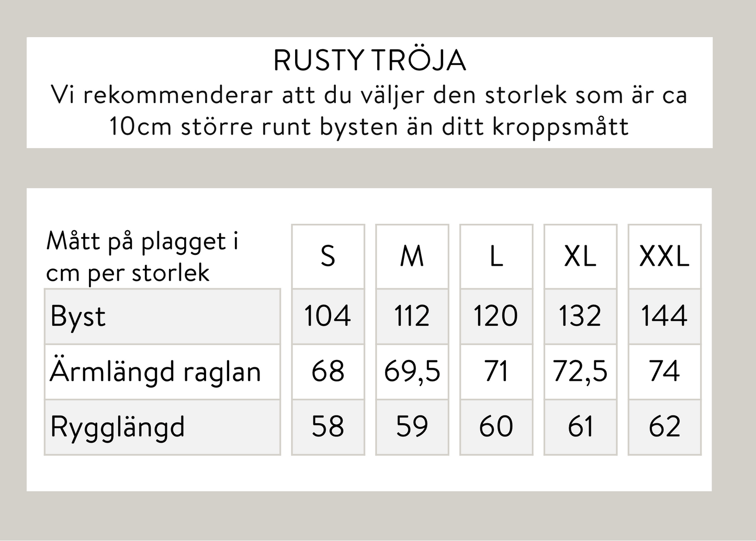Select the XL size column header
The image size is (756, 541).
[580, 256]
